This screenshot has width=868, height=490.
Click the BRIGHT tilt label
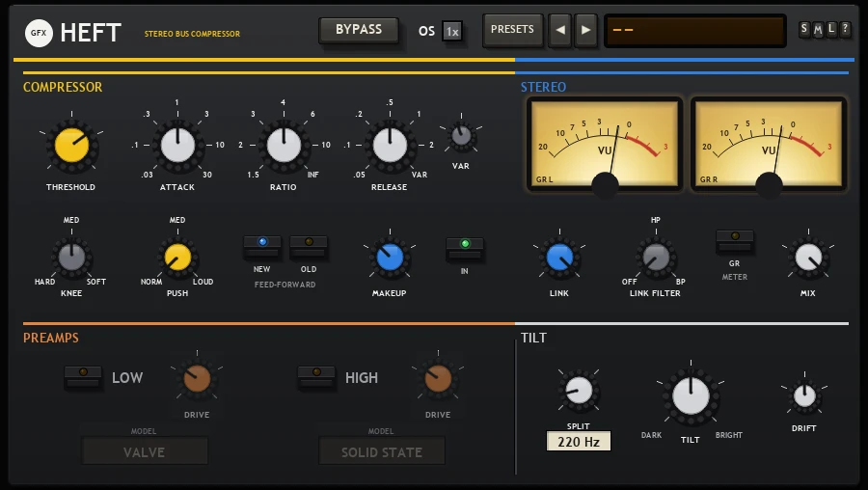tap(728, 435)
